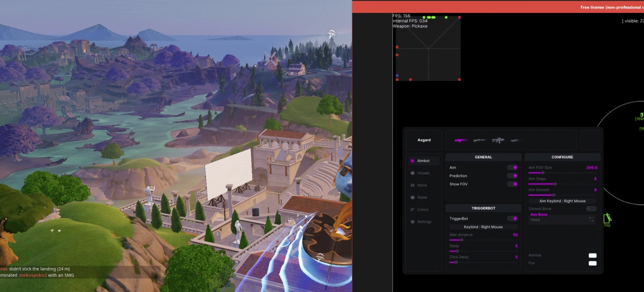Image resolution: width=644 pixels, height=292 pixels.
Task: Adjust the TriggerBot Delay slider
Action: [x=484, y=251]
